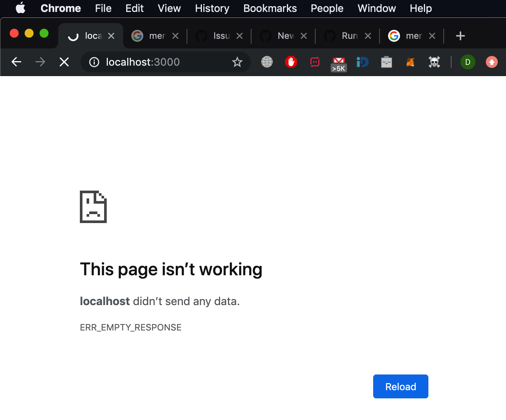Open the gray sleeping-face box extension icon

(387, 62)
